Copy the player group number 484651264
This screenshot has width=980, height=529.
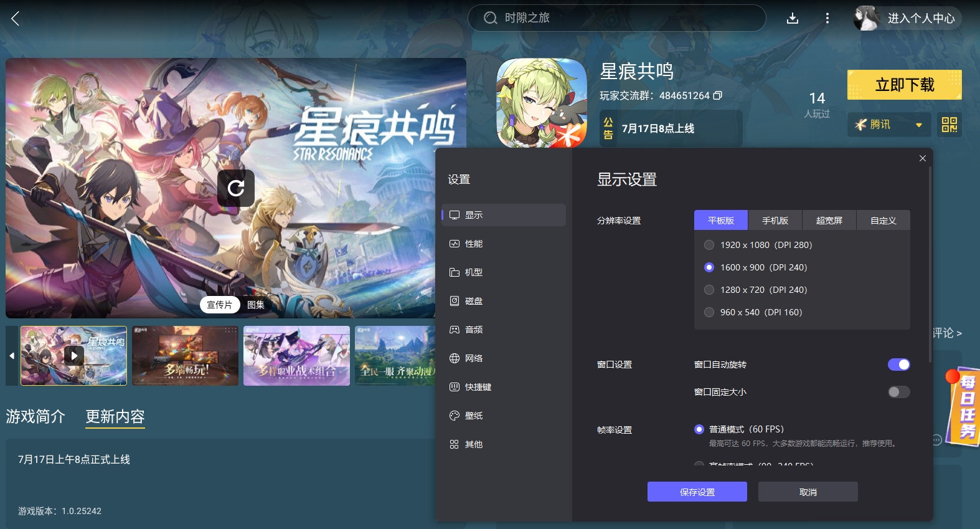(718, 95)
